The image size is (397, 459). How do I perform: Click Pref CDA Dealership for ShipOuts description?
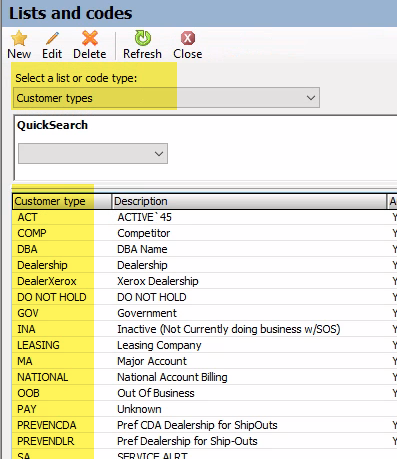[197, 425]
